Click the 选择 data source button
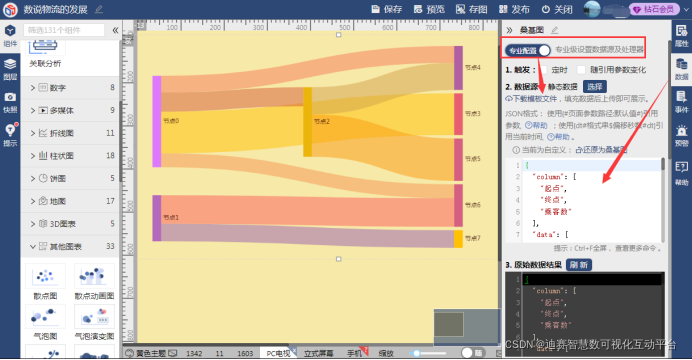Viewport: 692px width, 360px height. click(x=594, y=86)
